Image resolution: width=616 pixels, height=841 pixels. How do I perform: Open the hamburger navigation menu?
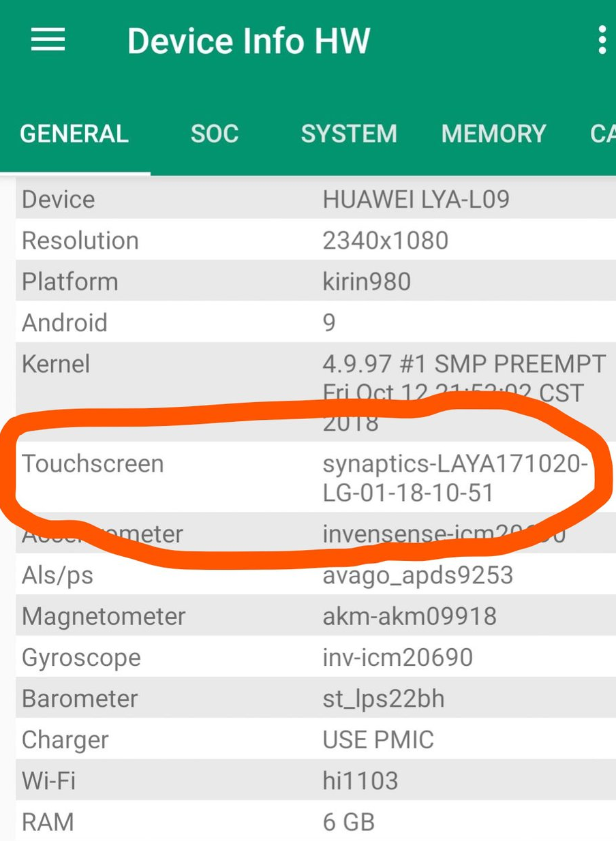click(x=48, y=40)
